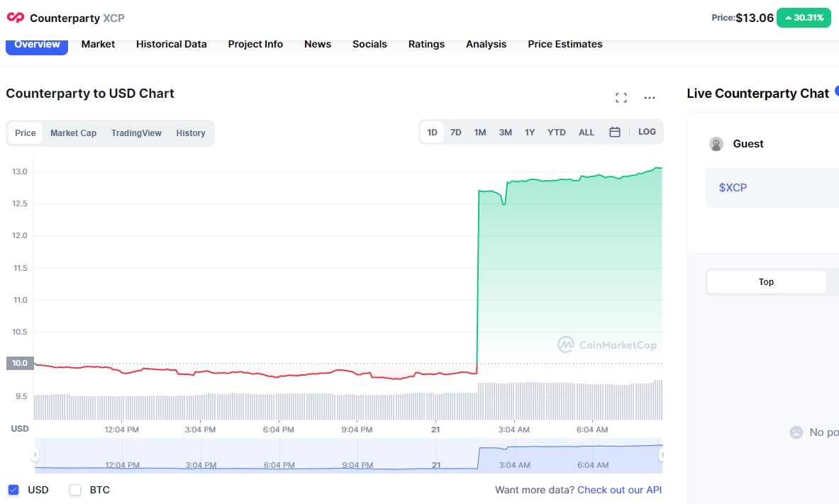Click the Counterparty to USD Chart heading

[90, 93]
